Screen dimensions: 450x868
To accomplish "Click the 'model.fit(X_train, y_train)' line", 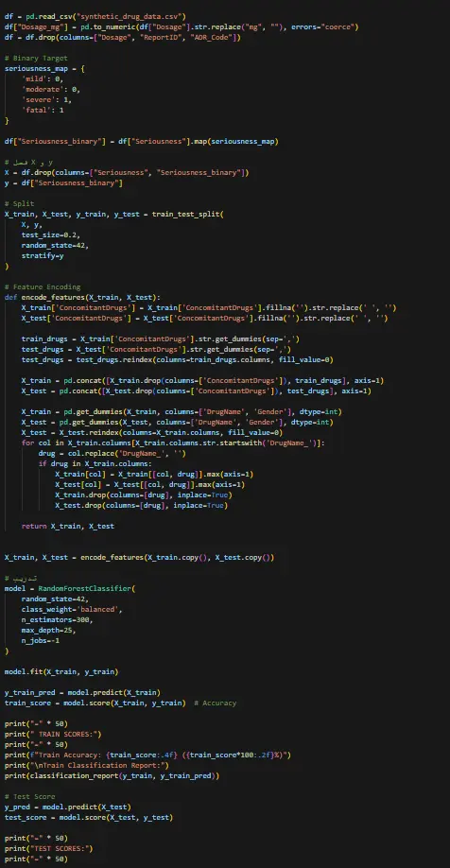I will [61, 671].
